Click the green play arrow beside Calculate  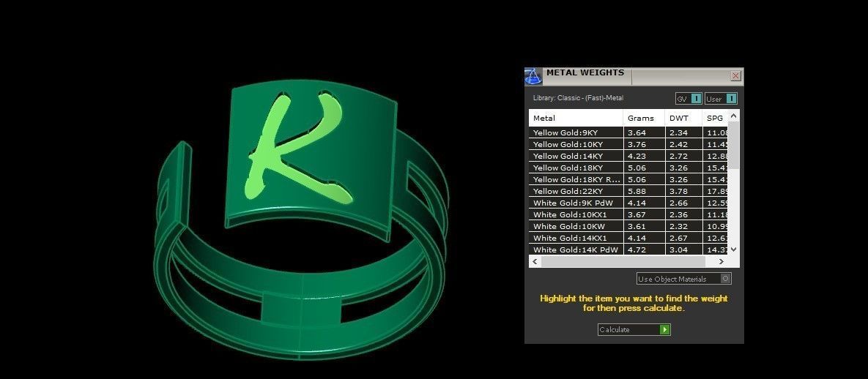[665, 330]
